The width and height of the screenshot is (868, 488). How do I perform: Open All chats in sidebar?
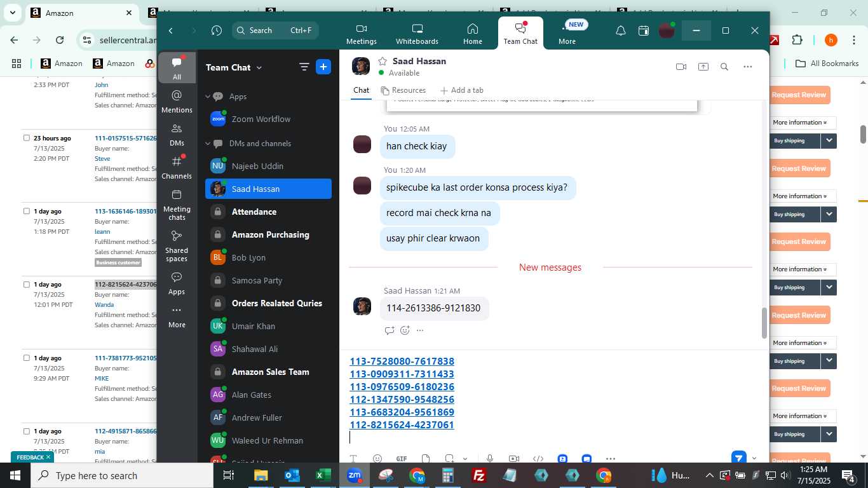tap(177, 68)
